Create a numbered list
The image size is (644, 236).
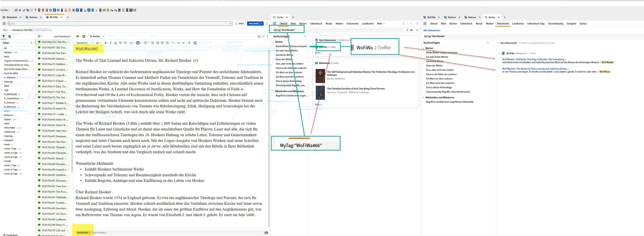coord(158,43)
